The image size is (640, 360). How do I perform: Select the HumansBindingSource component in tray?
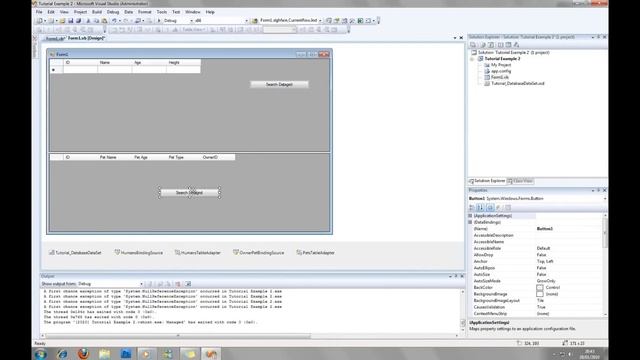click(x=138, y=253)
